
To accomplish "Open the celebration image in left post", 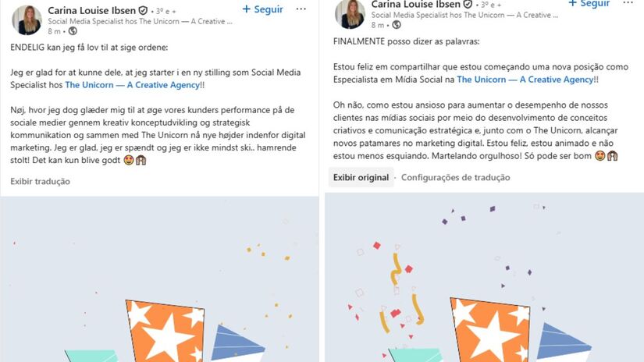I will pyautogui.click(x=159, y=279).
